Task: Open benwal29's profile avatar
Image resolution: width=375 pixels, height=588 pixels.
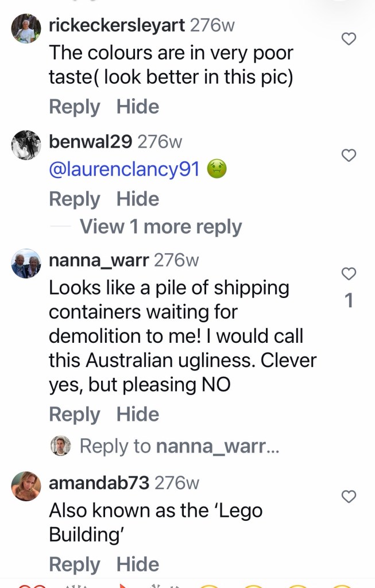Action: 26,145
